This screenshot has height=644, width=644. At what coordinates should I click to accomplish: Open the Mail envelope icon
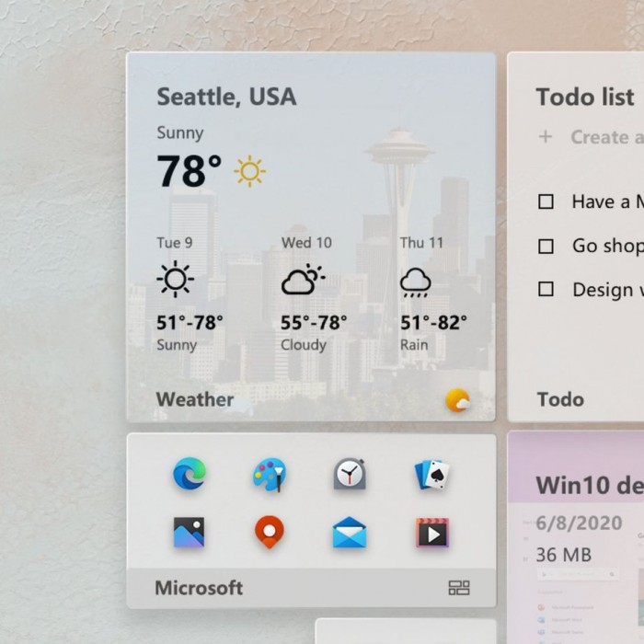tap(349, 533)
